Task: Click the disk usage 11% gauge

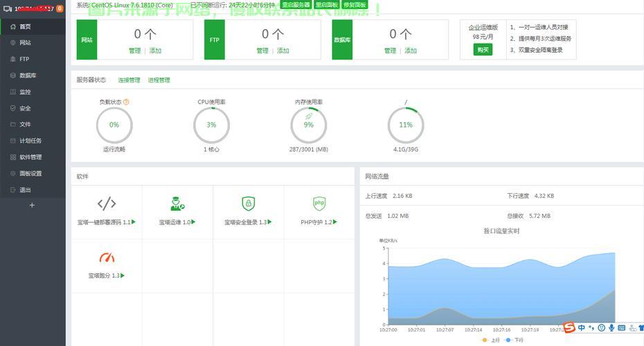Action: coord(406,125)
